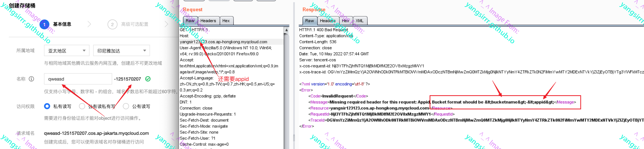The image size is (644, 149).
Task: Click the Date header line in response
Action: [x=334, y=54]
